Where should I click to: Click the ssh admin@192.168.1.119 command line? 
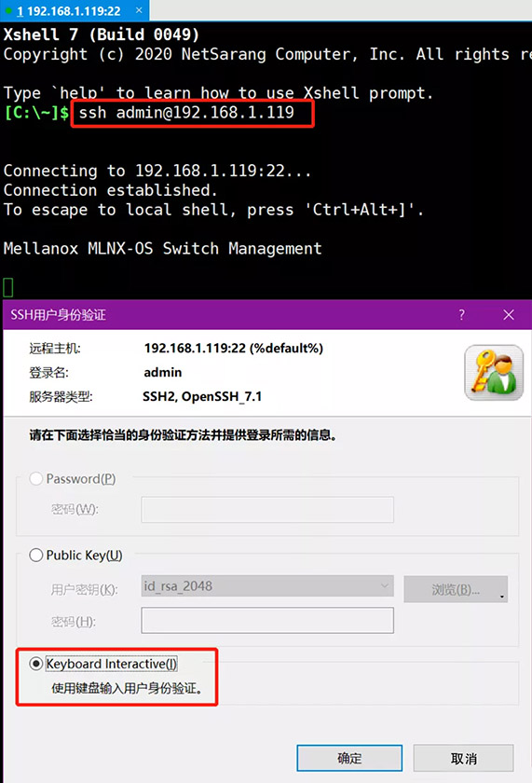186,113
